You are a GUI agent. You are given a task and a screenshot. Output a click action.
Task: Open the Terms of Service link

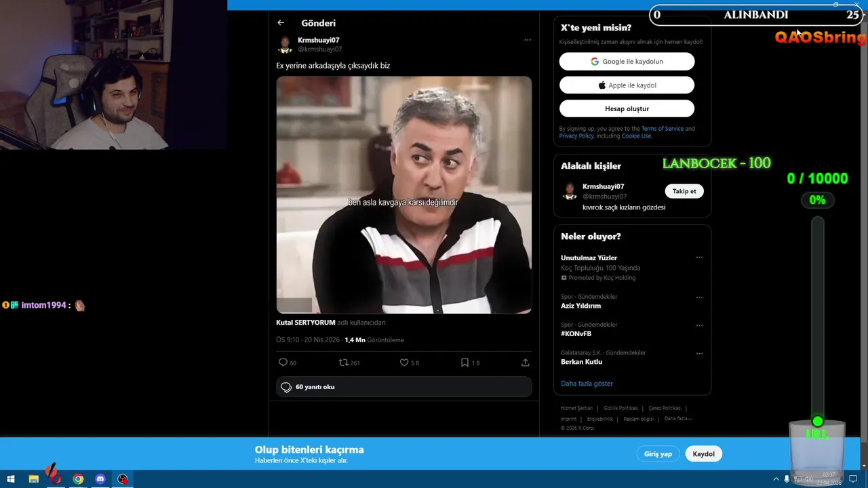pyautogui.click(x=663, y=129)
